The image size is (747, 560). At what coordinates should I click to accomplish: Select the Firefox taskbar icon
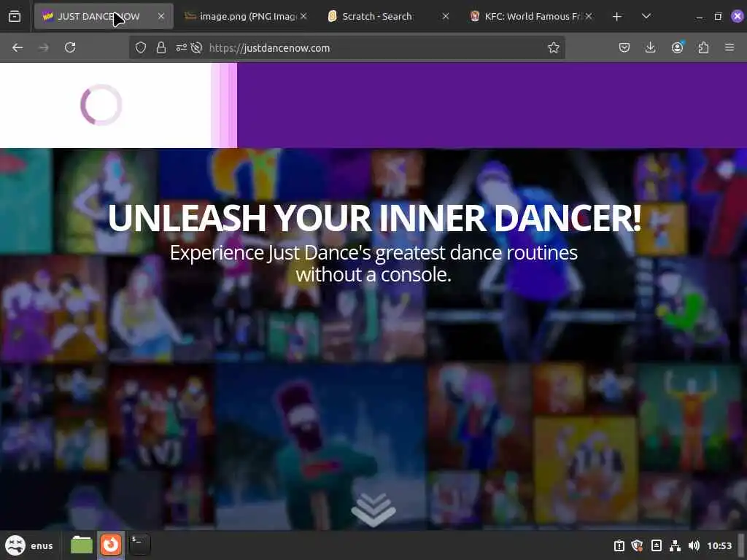click(111, 545)
